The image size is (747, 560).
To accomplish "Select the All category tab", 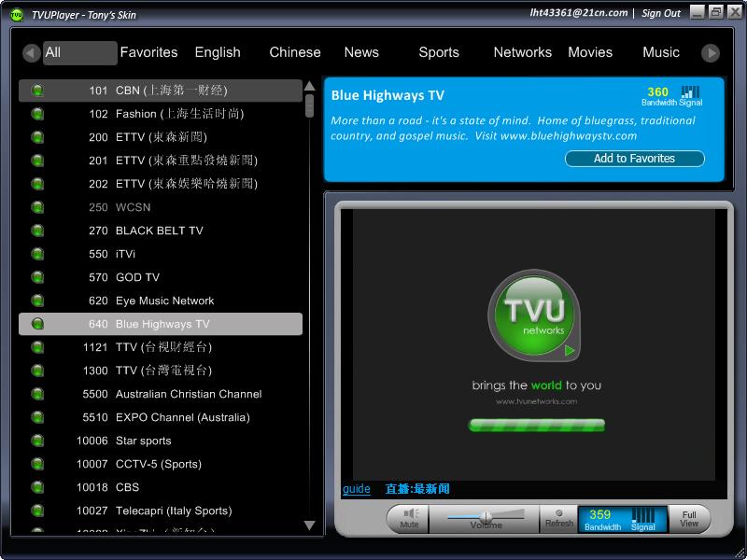I will (x=79, y=52).
